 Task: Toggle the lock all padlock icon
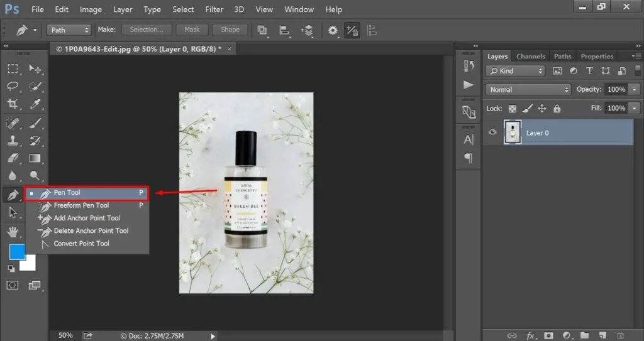point(557,109)
